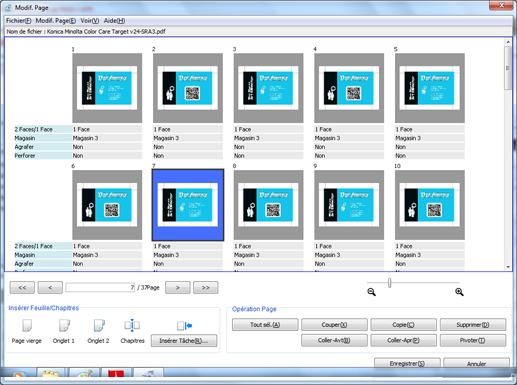Click the Coller-Apr button
The width and height of the screenshot is (517, 385).
[x=403, y=340]
